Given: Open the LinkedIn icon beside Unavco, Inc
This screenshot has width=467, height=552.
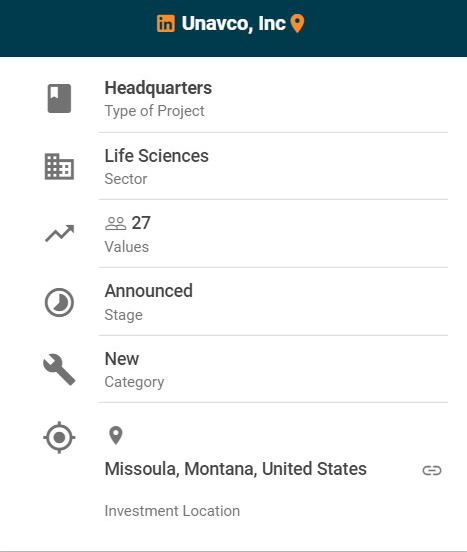Looking at the screenshot, I should pos(166,24).
